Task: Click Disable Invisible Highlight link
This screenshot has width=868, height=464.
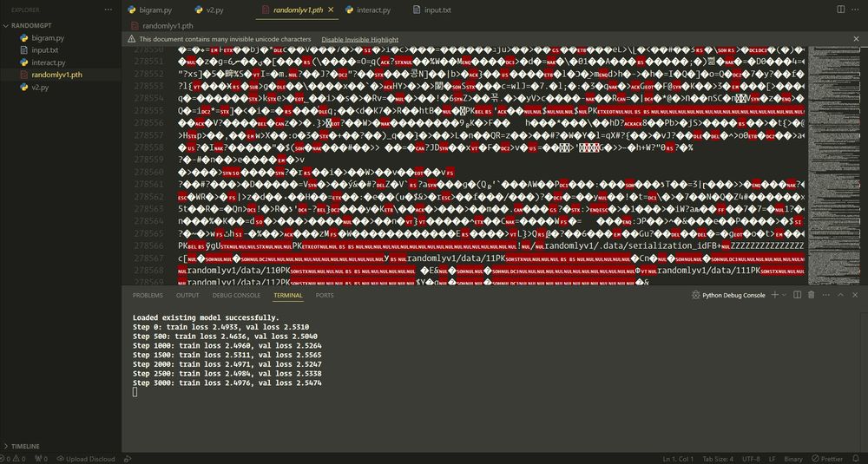Action: [360, 39]
